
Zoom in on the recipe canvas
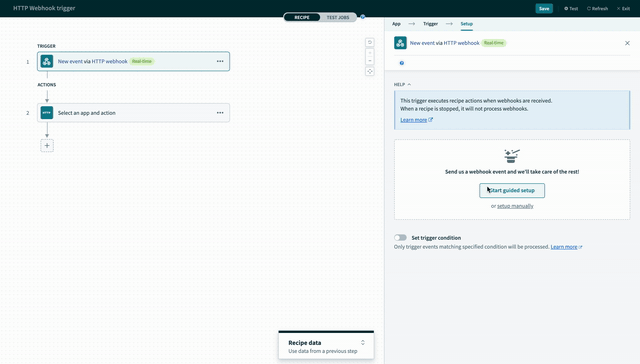(x=369, y=53)
